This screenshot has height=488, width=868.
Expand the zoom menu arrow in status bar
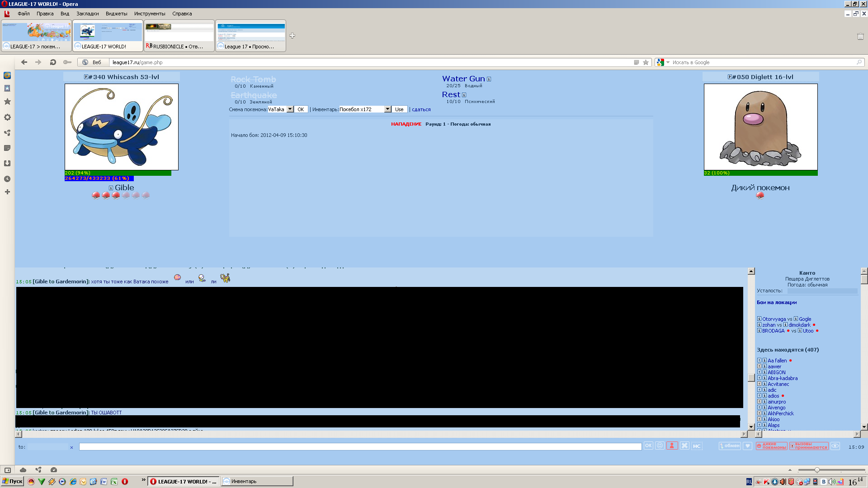click(x=790, y=470)
